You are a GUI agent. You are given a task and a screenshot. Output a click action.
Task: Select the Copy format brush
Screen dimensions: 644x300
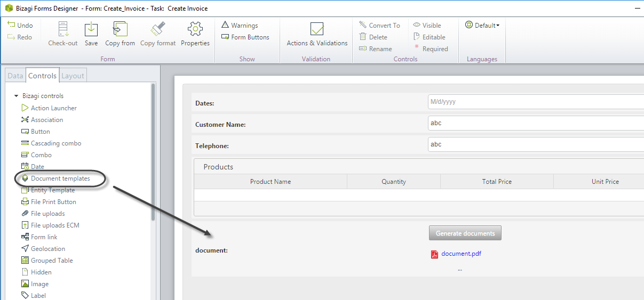158,29
